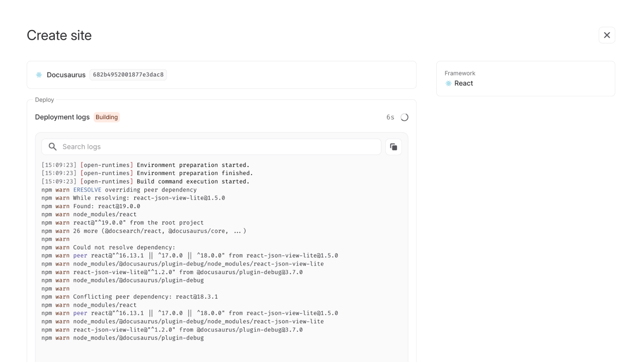Click log line Build command execution started
The image size is (644, 362).
tap(145, 182)
